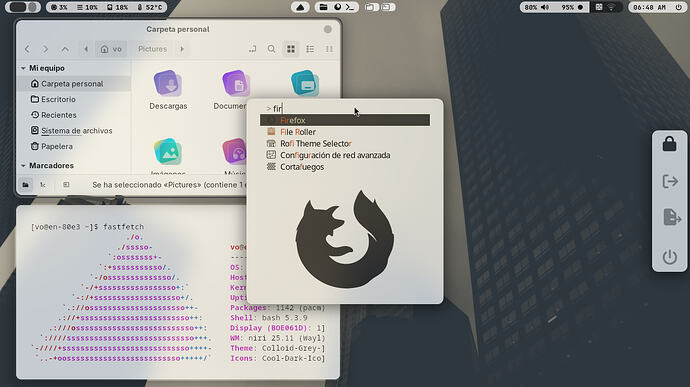Click the eject-style launcher icon in top bar
The width and height of the screenshot is (690, 387).
click(300, 7)
